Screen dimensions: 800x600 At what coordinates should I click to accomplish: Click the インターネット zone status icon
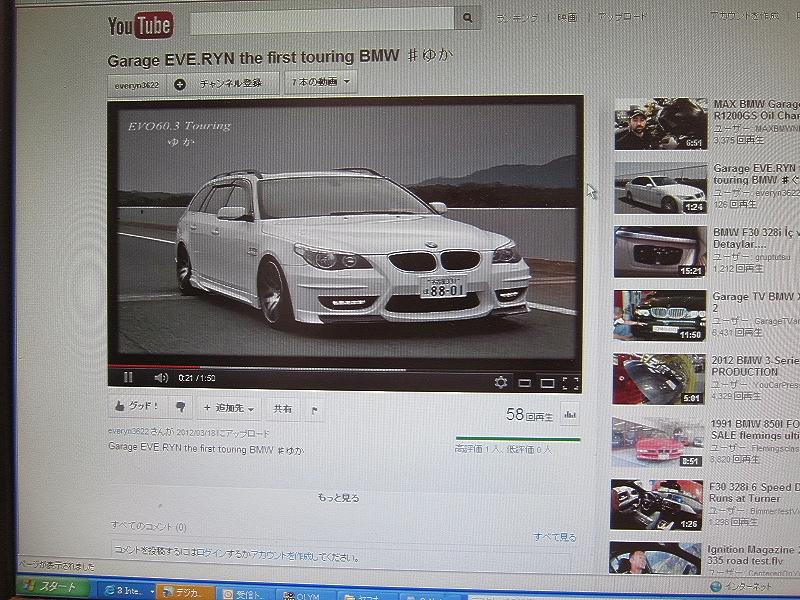pyautogui.click(x=716, y=586)
